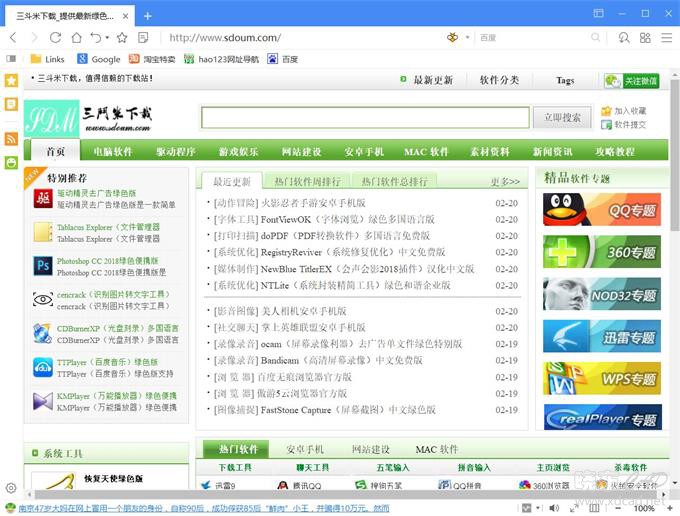Open the RSS feed icon in the sidebar

(11, 138)
